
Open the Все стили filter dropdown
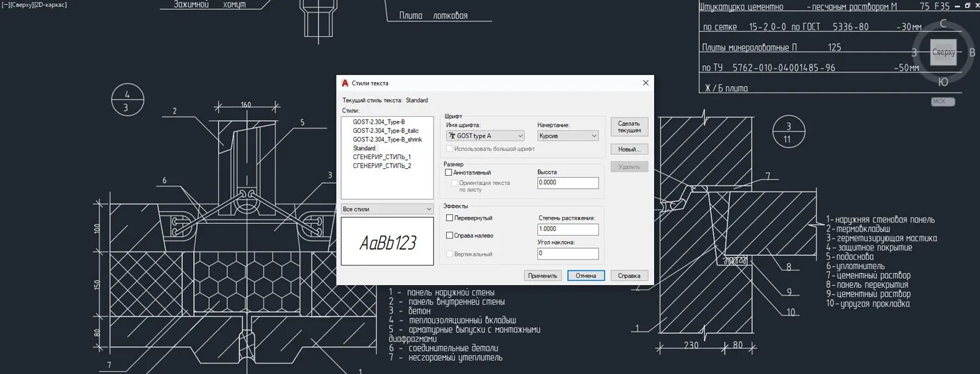point(387,209)
